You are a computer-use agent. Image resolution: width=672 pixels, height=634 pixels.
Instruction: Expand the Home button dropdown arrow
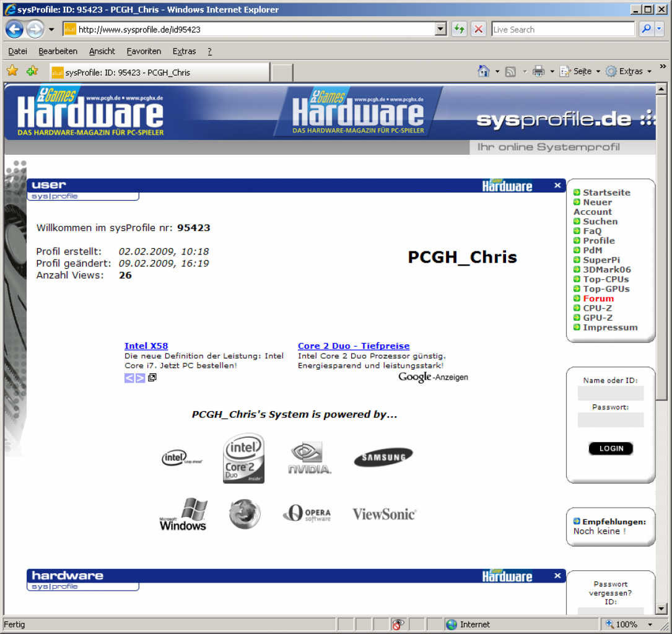click(x=497, y=72)
